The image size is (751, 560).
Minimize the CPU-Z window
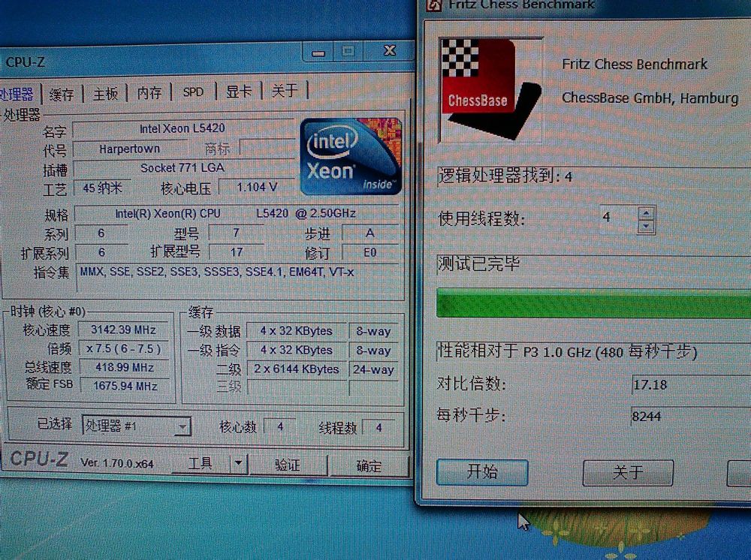click(x=318, y=53)
